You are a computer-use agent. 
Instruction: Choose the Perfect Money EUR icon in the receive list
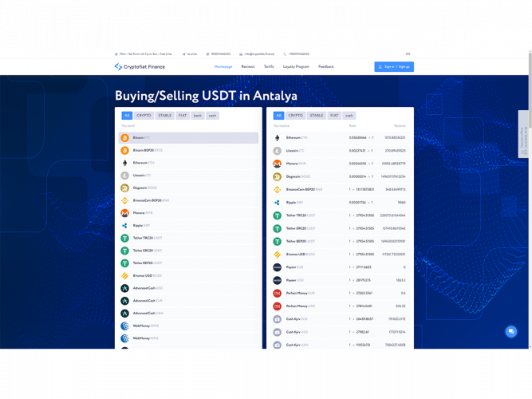(278, 293)
